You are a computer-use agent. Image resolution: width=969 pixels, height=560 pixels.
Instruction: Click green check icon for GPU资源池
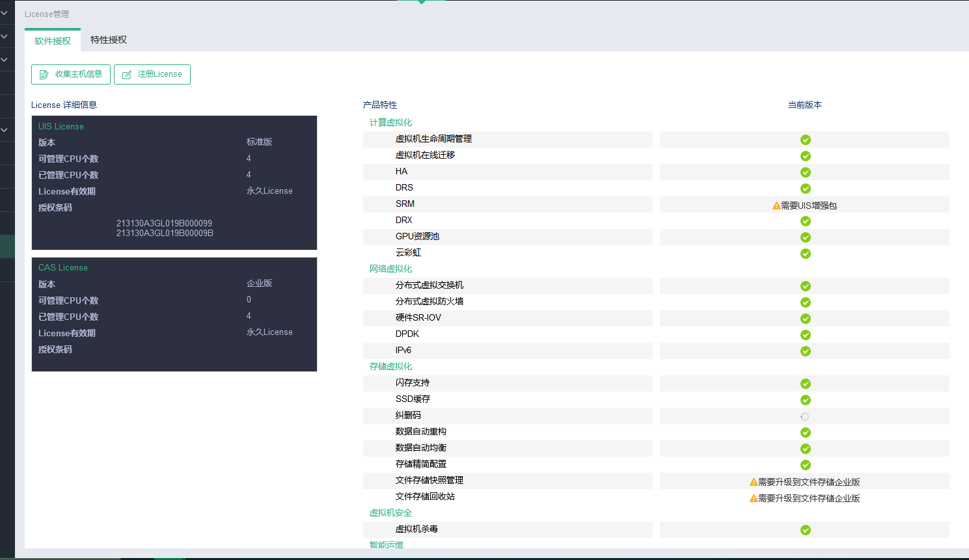coord(806,237)
